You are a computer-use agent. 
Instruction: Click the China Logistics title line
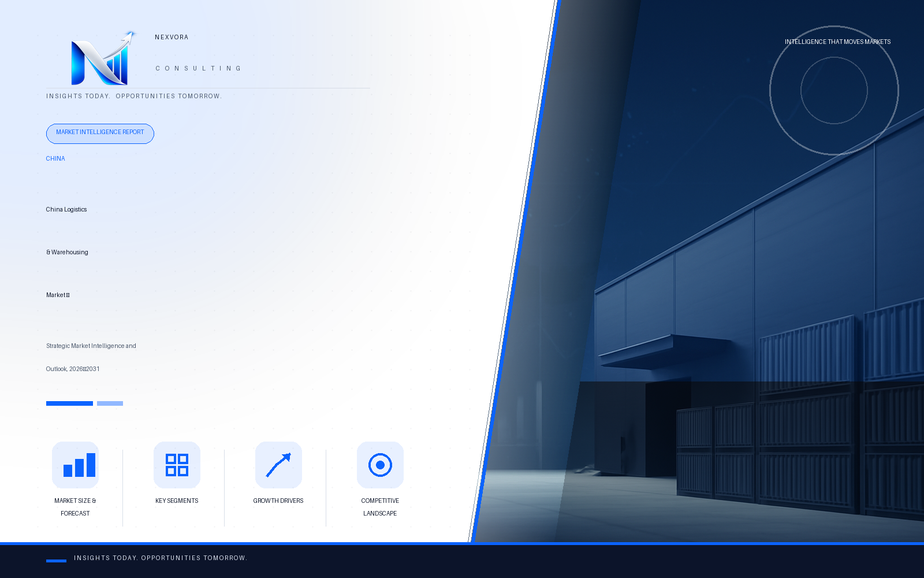click(66, 209)
